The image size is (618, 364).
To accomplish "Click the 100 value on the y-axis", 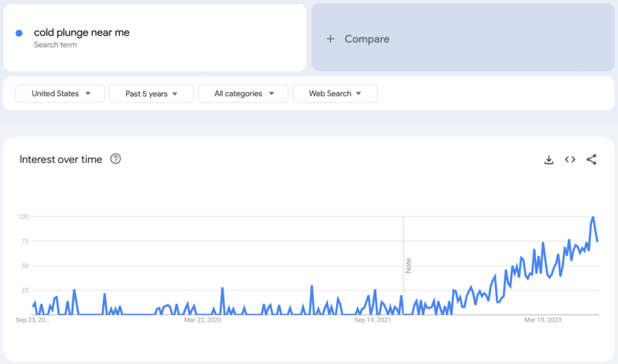I will 24,216.
